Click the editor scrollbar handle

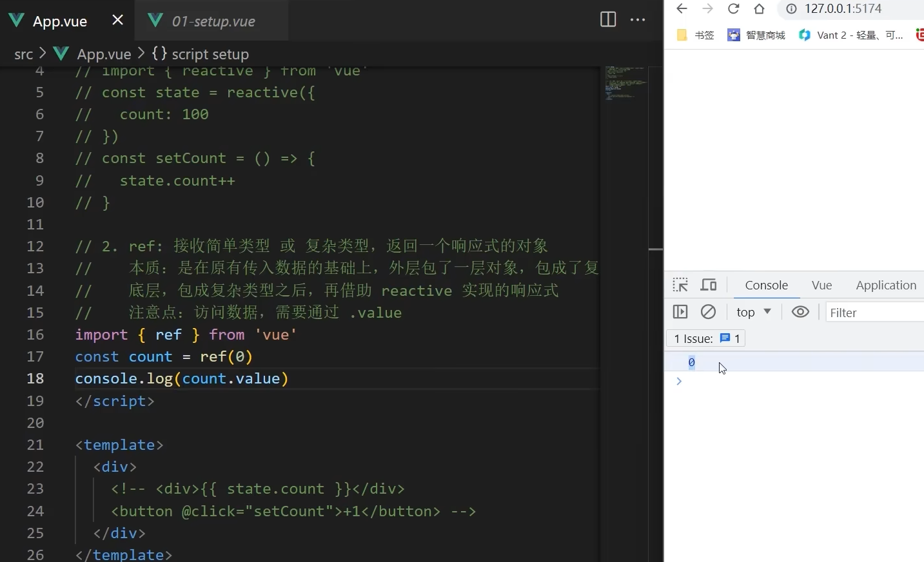tap(655, 249)
